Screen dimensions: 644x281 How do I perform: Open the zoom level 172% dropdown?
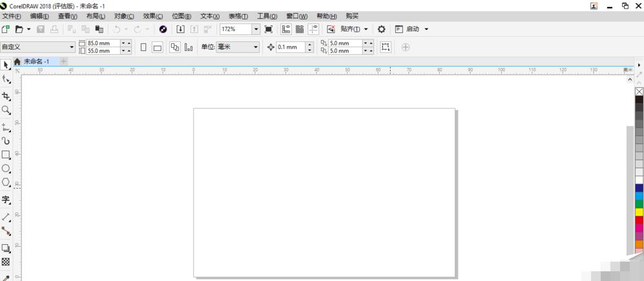(256, 29)
